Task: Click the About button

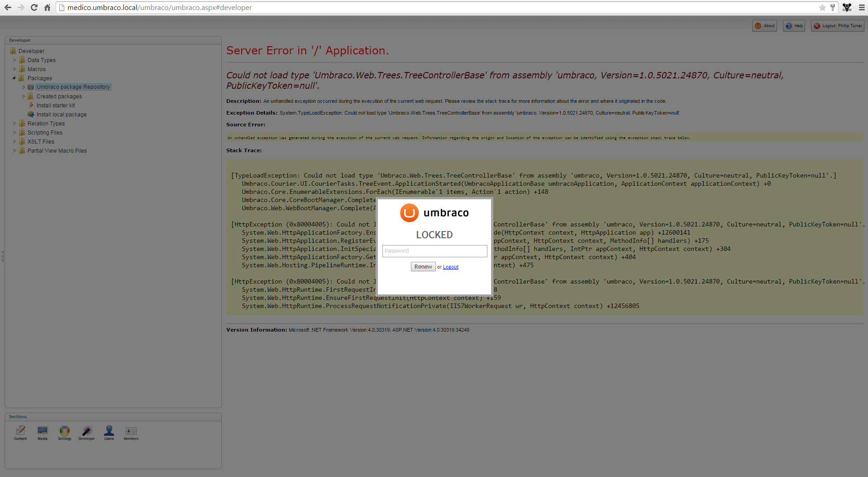Action: point(764,26)
